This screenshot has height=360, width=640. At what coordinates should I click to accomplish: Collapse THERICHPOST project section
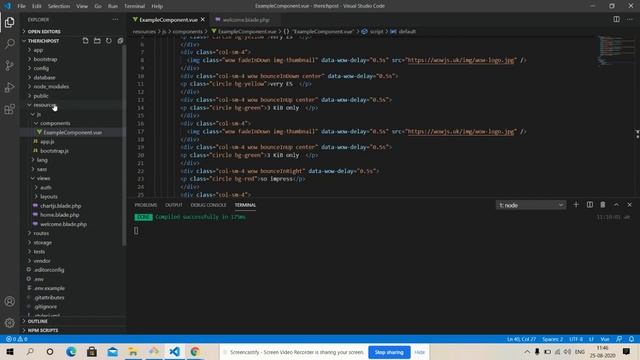tap(43, 41)
